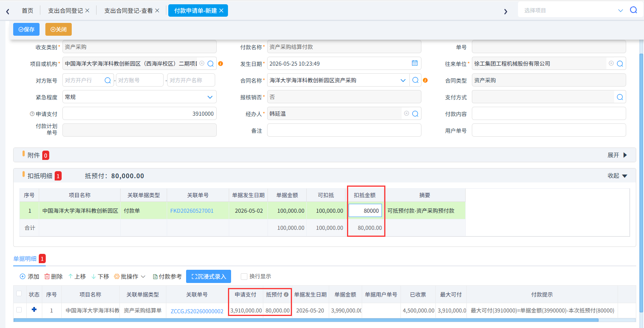Select the row 1 checkbox in 单据明细

[x=19, y=310]
